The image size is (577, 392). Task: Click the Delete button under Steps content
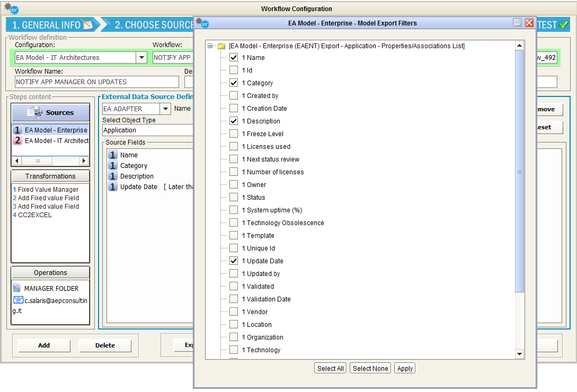(105, 345)
